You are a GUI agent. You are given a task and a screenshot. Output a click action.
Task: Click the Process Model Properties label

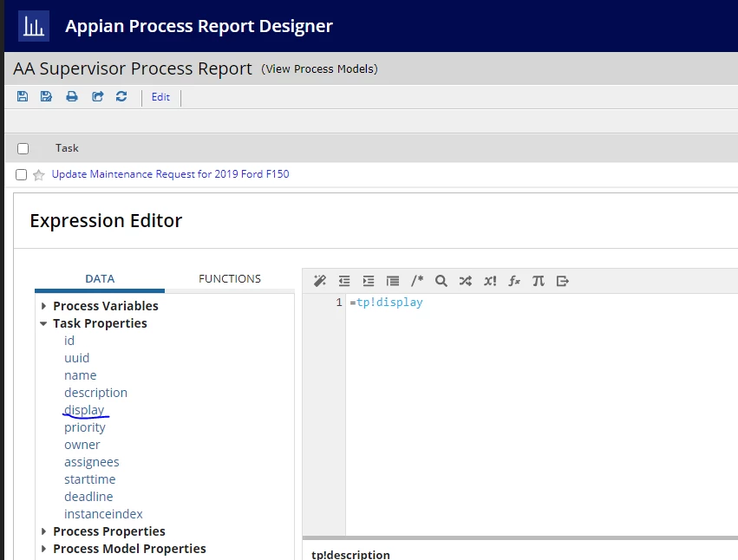pos(129,549)
